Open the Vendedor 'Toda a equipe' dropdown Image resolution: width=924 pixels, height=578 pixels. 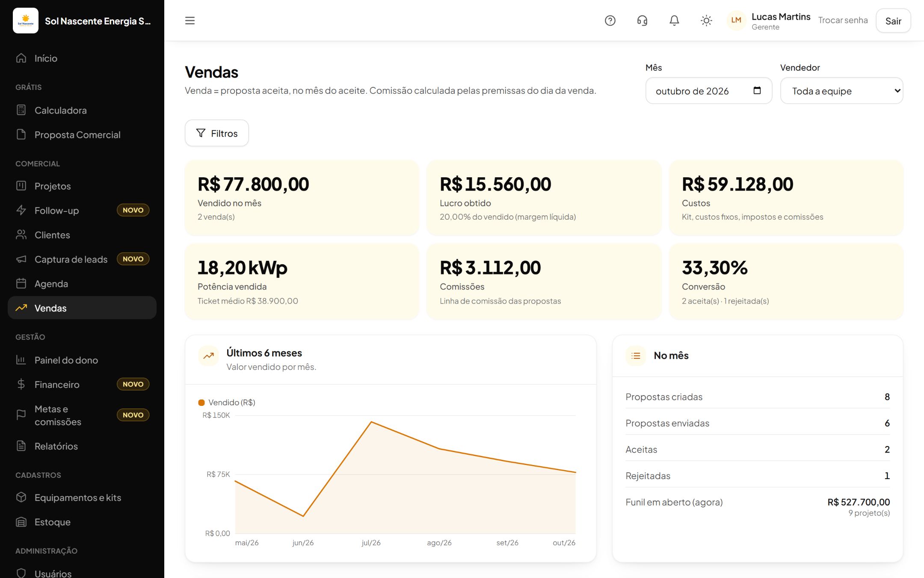tap(841, 91)
